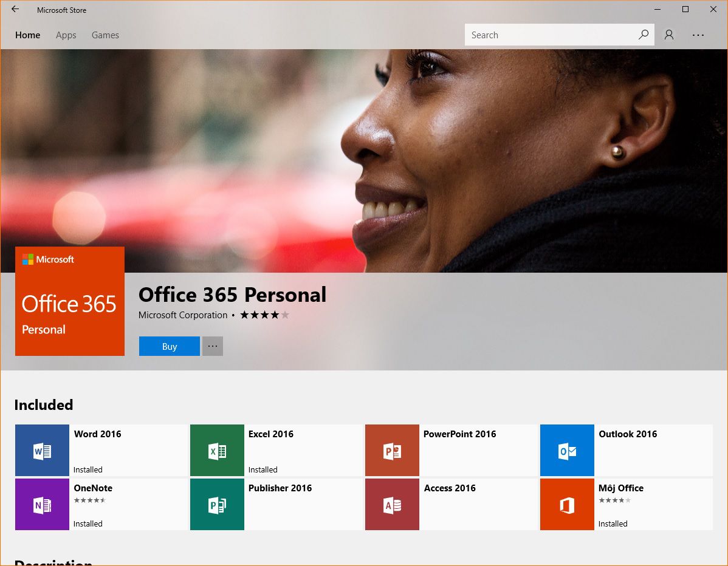Switch to the Home tab

(x=27, y=35)
